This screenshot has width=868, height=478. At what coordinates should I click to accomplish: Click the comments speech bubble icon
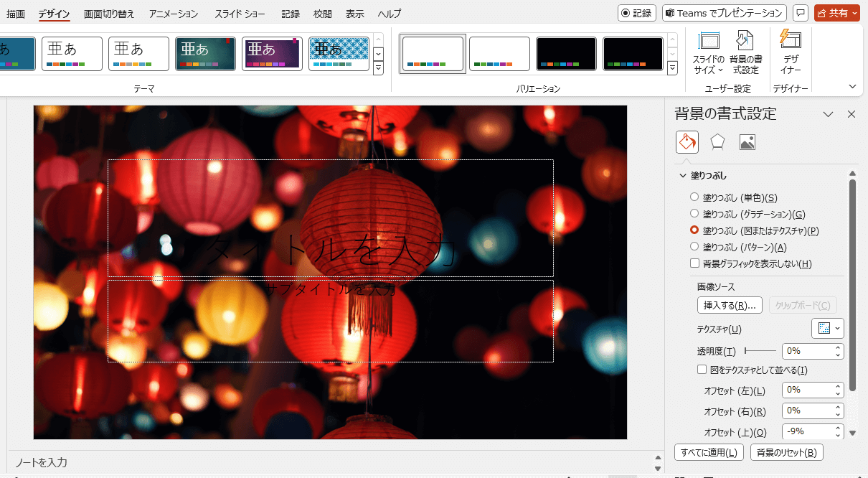(801, 13)
